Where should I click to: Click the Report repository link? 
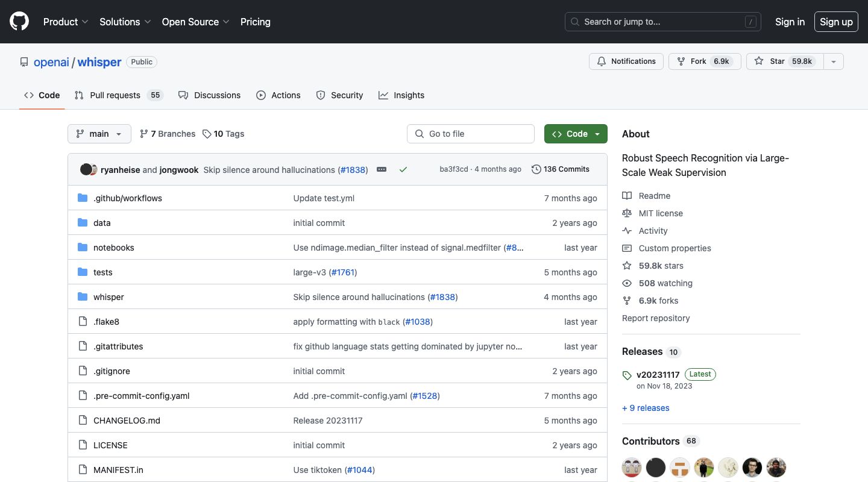tap(656, 318)
